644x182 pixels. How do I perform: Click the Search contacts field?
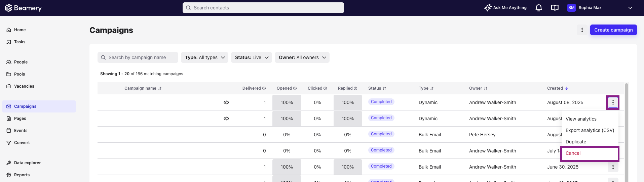click(x=263, y=8)
